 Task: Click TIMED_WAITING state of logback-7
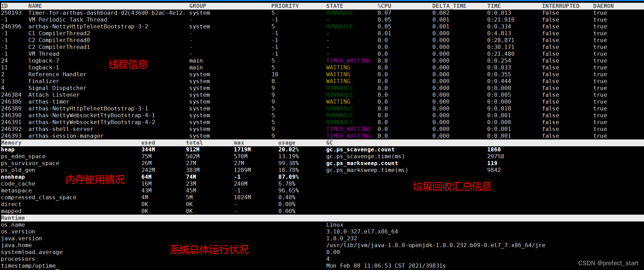tap(349, 61)
